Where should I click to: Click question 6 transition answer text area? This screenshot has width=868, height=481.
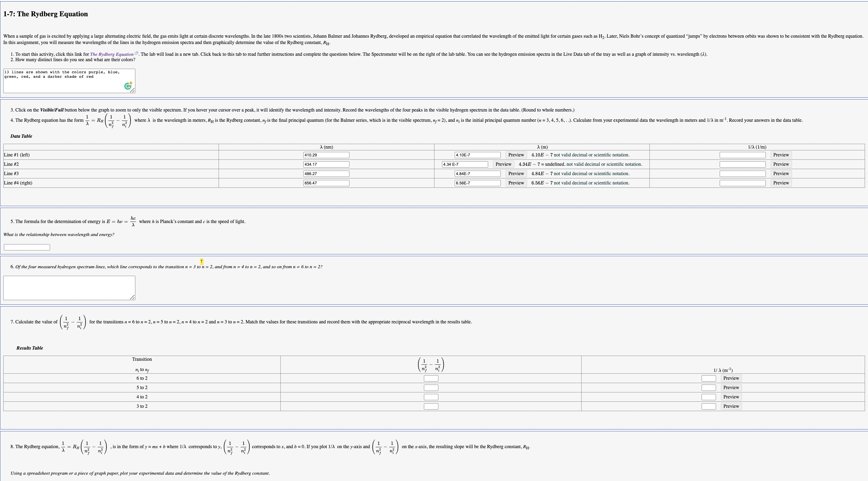69,288
